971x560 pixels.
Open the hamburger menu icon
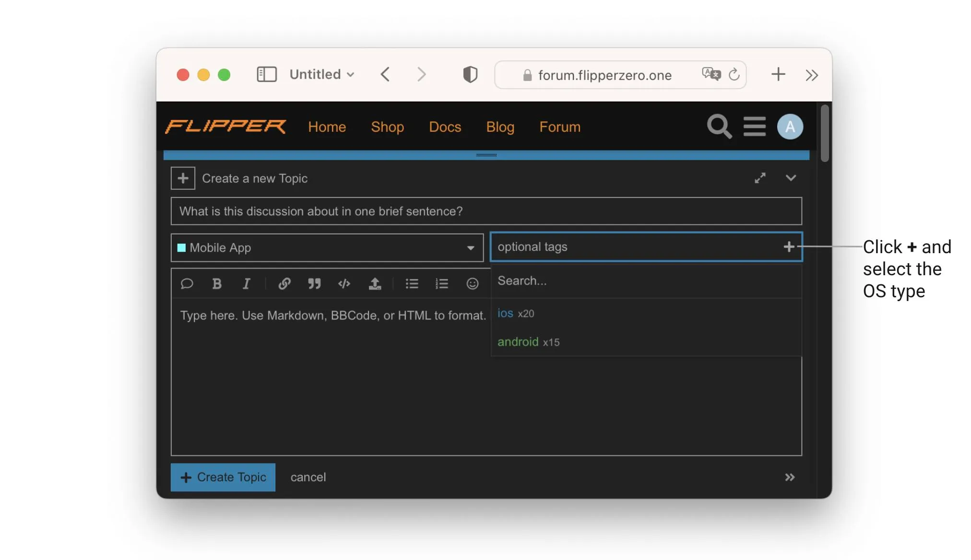pos(755,127)
